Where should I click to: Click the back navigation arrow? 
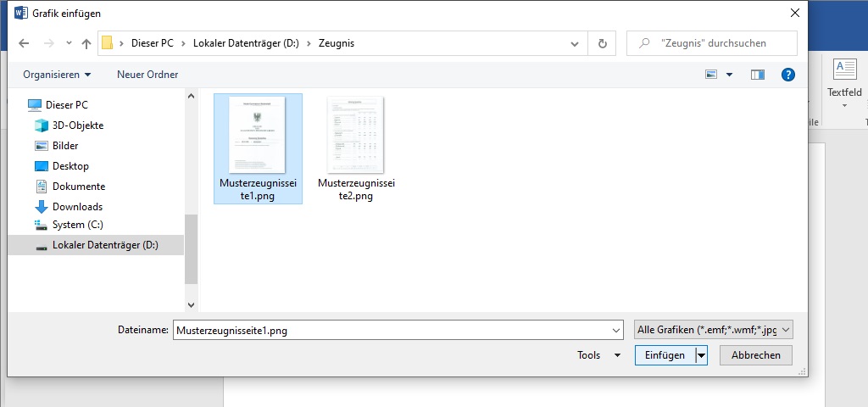click(x=24, y=43)
